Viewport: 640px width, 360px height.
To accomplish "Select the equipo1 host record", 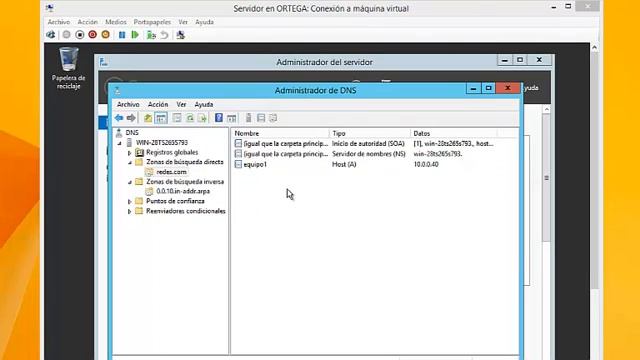I will pos(255,164).
